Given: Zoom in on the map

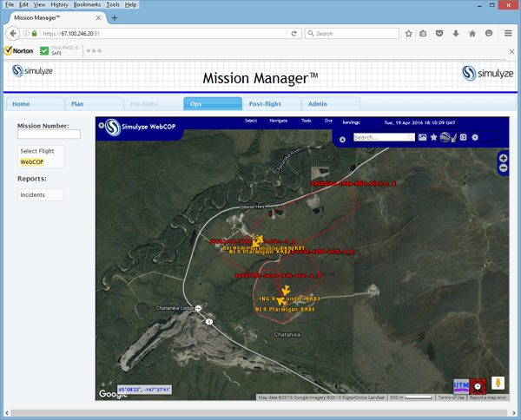Looking at the screenshot, I should click(504, 159).
